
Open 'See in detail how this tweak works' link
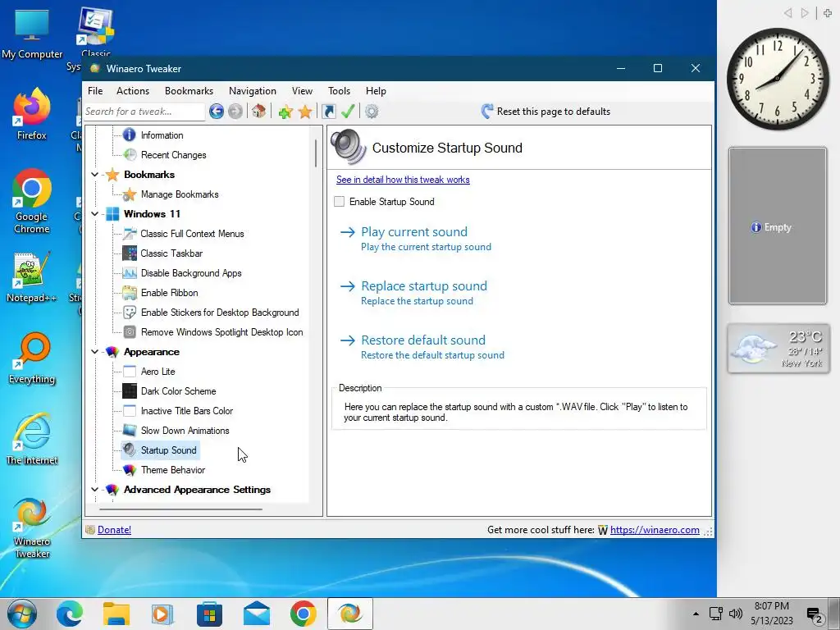(403, 180)
